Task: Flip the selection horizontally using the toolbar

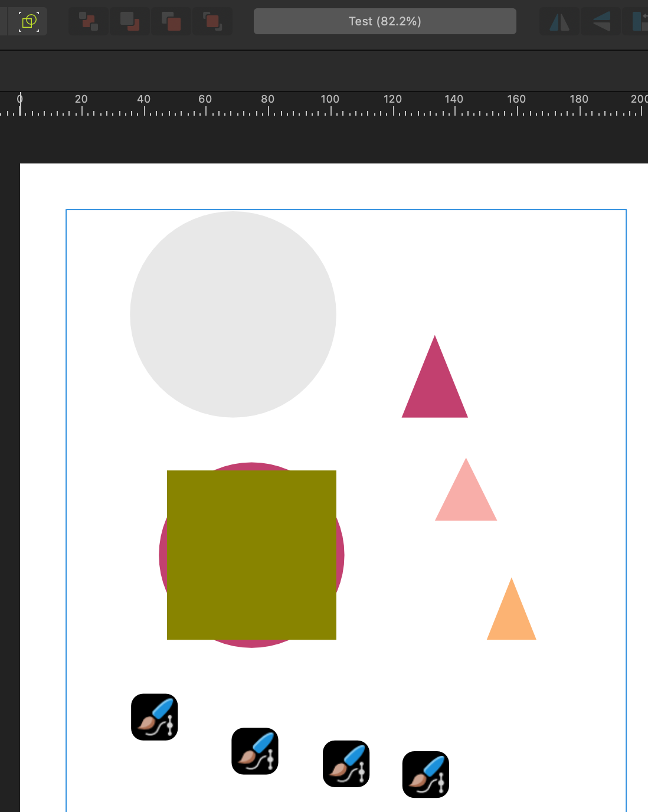Action: pos(559,22)
